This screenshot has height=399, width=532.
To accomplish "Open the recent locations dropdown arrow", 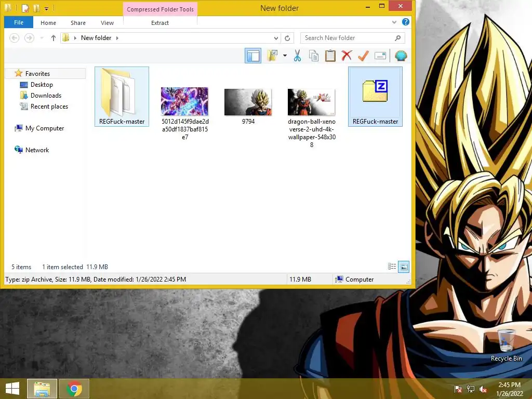I will (42, 38).
